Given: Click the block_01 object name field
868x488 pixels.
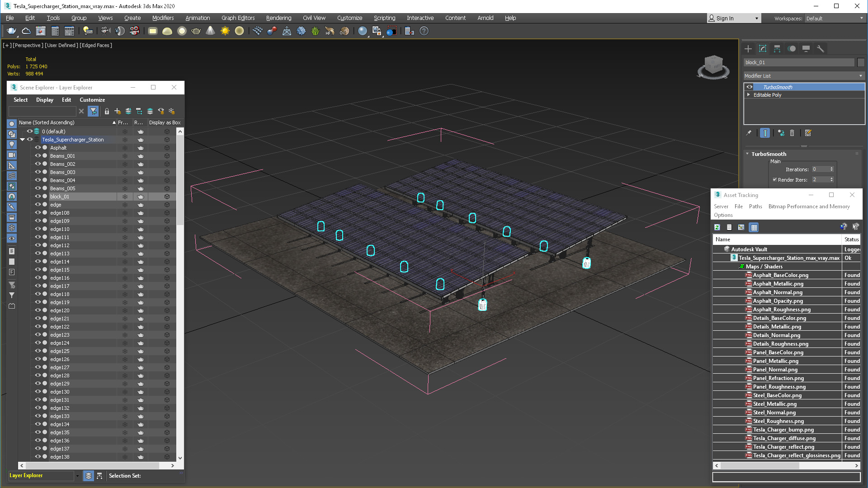Looking at the screenshot, I should point(799,62).
